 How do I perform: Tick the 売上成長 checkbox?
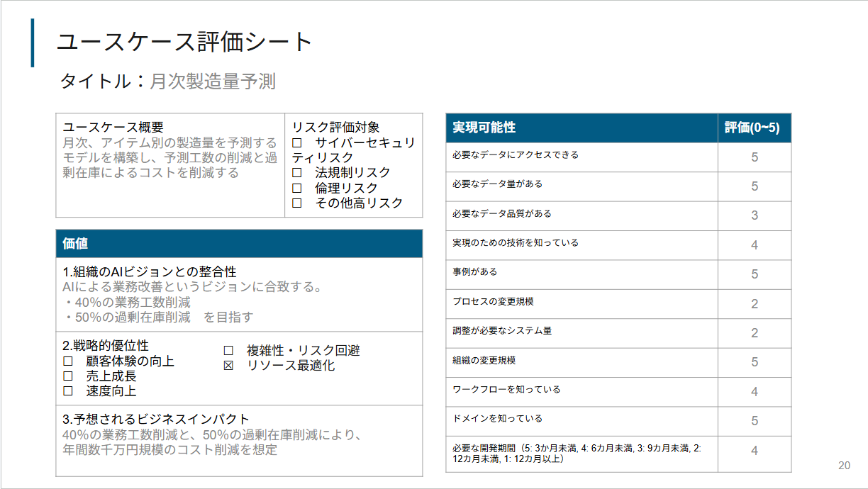coord(68,376)
